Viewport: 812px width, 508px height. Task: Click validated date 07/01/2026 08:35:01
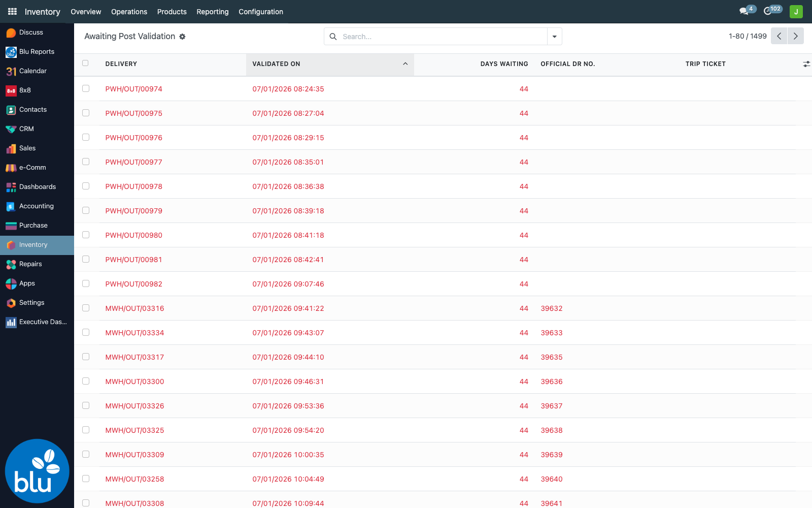click(288, 162)
